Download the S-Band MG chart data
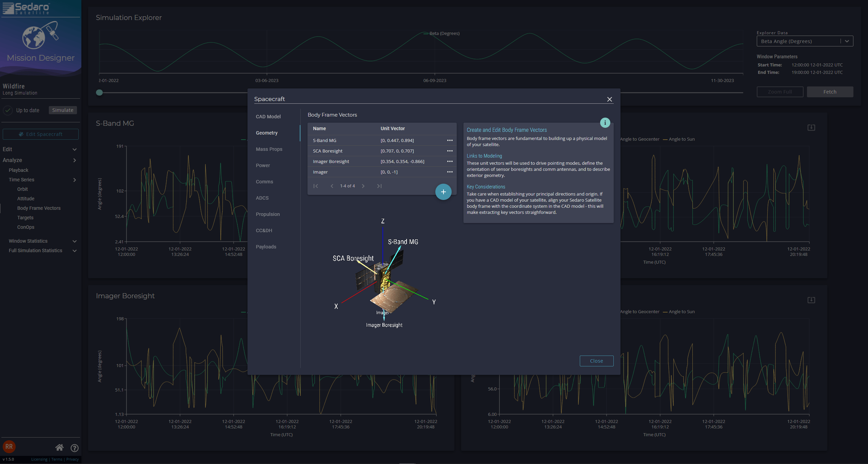 click(811, 127)
